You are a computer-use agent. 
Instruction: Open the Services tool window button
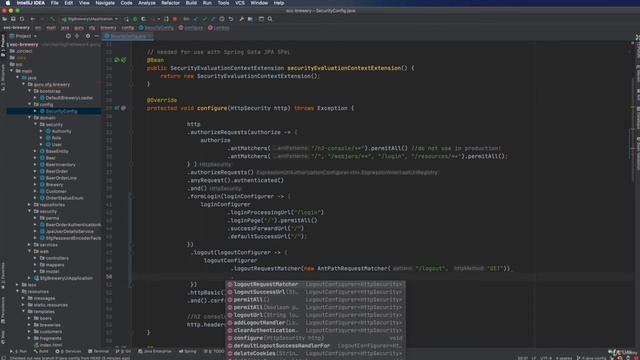[69, 351]
